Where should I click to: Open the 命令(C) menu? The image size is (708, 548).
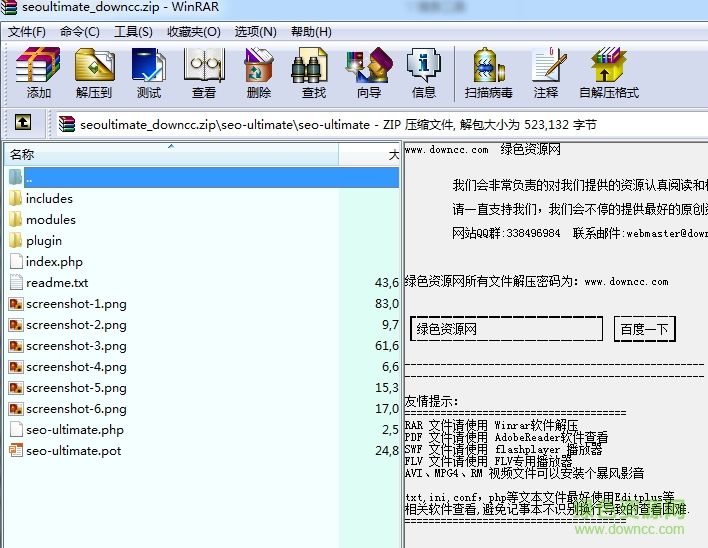79,32
